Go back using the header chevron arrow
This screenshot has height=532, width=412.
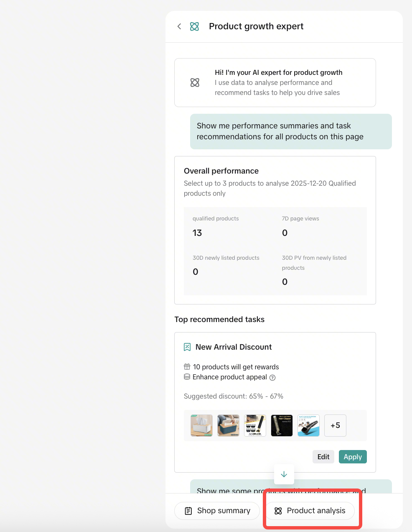(179, 26)
